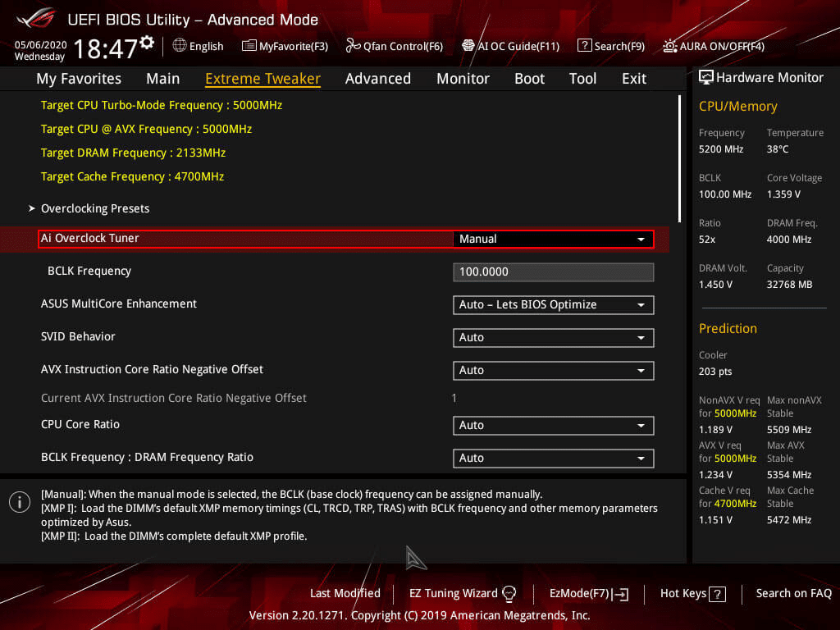
Task: Open ASUS MultiCore Enhancement dropdown
Action: 553,305
